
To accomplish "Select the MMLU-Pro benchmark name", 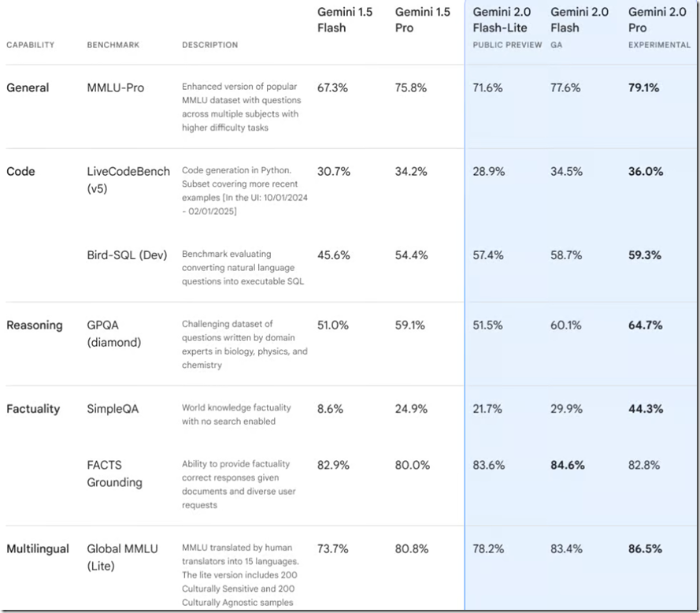I will [116, 88].
